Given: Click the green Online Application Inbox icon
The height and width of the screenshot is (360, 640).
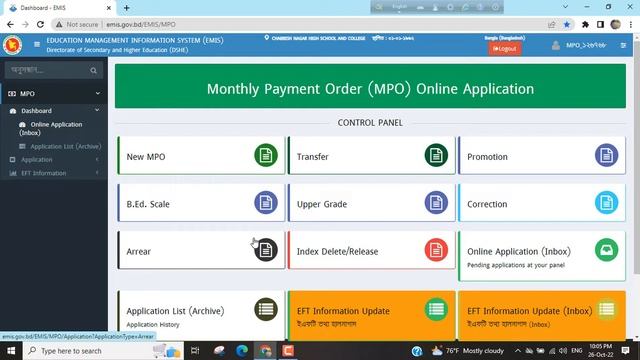Looking at the screenshot, I should tap(606, 250).
